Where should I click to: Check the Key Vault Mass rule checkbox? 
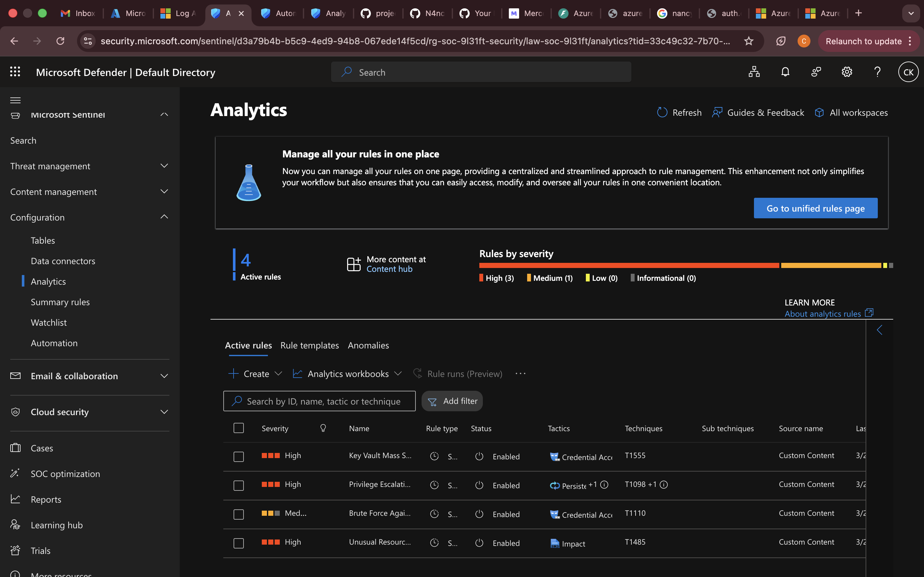point(239,457)
